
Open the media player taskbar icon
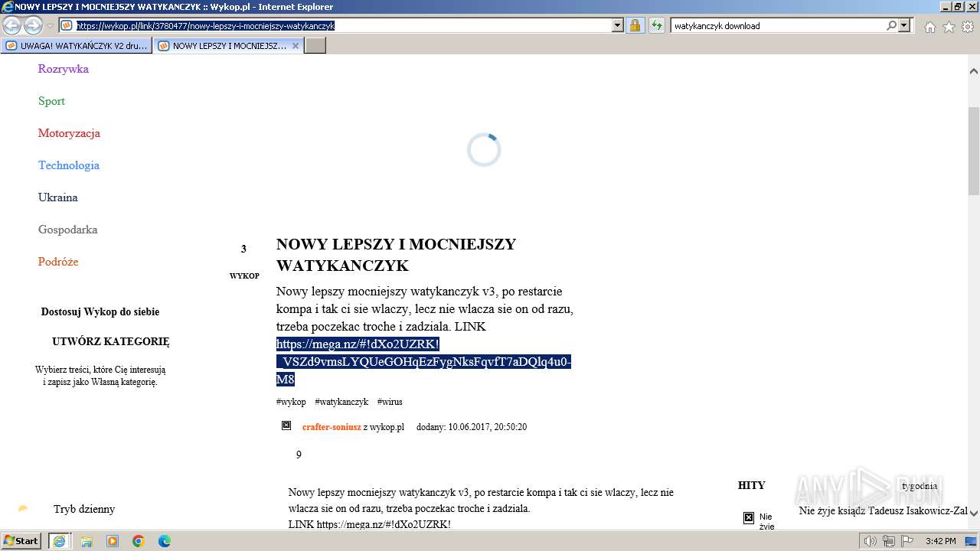113,541
